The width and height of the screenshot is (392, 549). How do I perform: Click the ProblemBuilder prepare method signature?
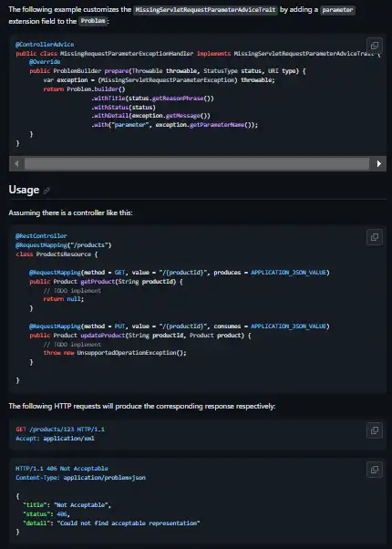pyautogui.click(x=168, y=71)
